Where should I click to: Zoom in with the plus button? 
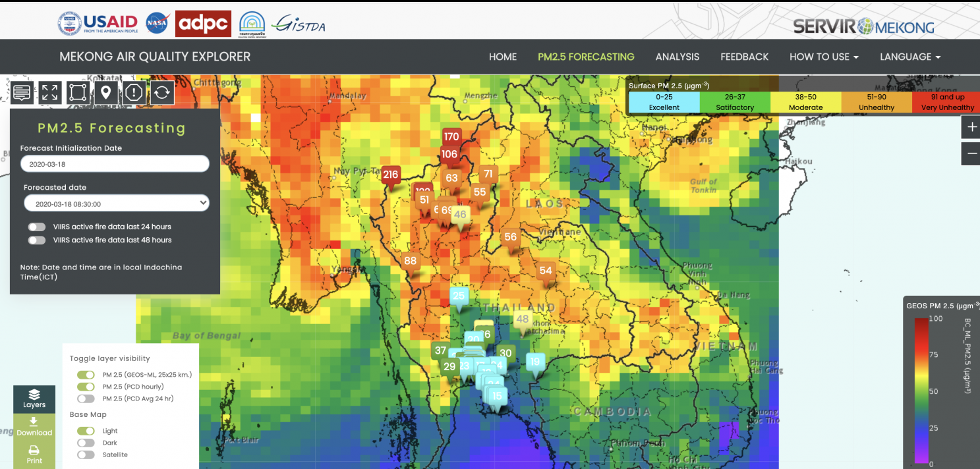pos(971,127)
